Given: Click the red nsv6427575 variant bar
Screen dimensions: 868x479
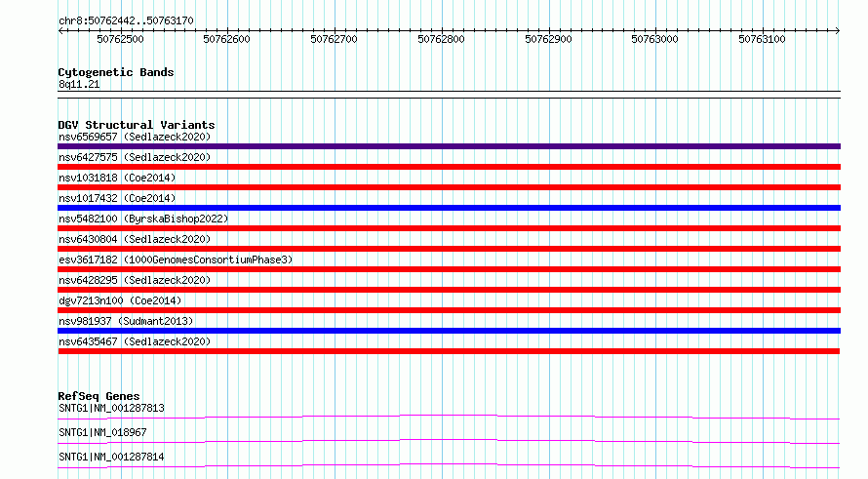Looking at the screenshot, I should pos(449,167).
